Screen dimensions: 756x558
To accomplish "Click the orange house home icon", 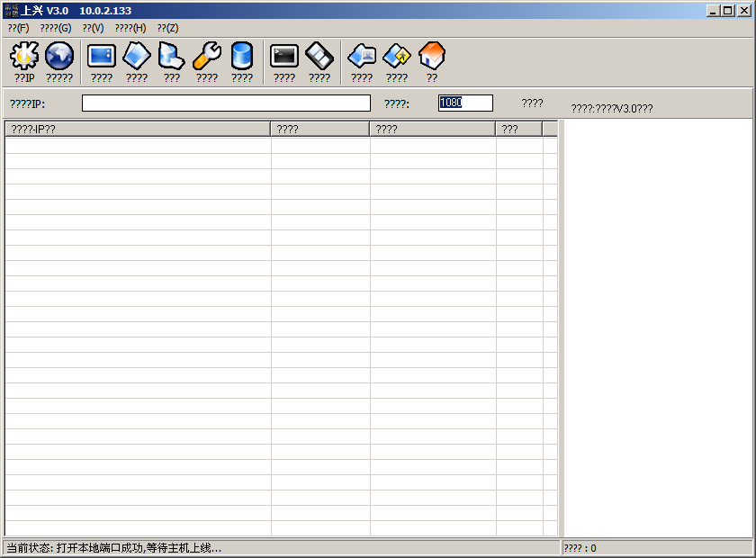I will [x=432, y=57].
